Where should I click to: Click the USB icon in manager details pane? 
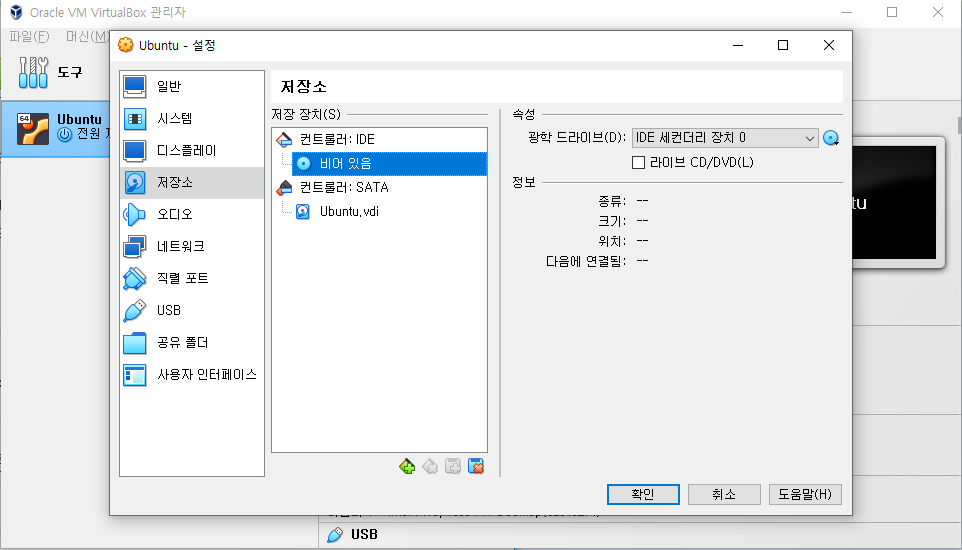point(335,535)
